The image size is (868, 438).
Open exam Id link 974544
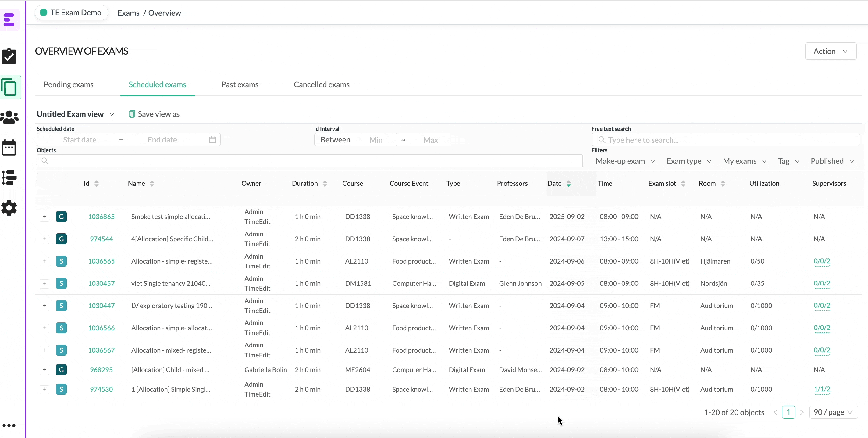pos(101,239)
